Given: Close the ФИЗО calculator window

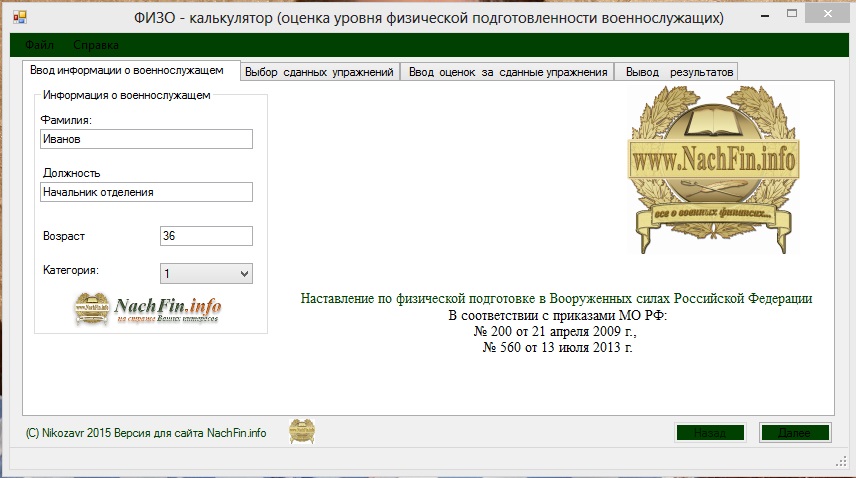Looking at the screenshot, I should (x=828, y=15).
